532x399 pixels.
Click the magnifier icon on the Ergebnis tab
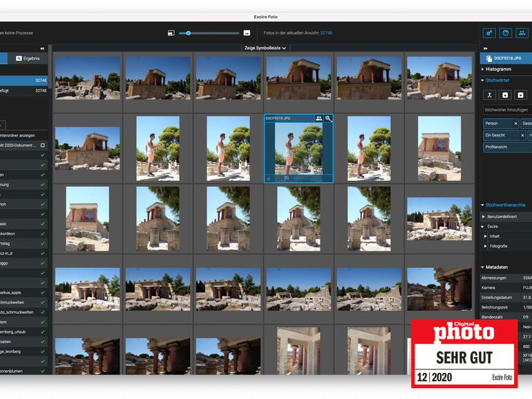[x=19, y=58]
